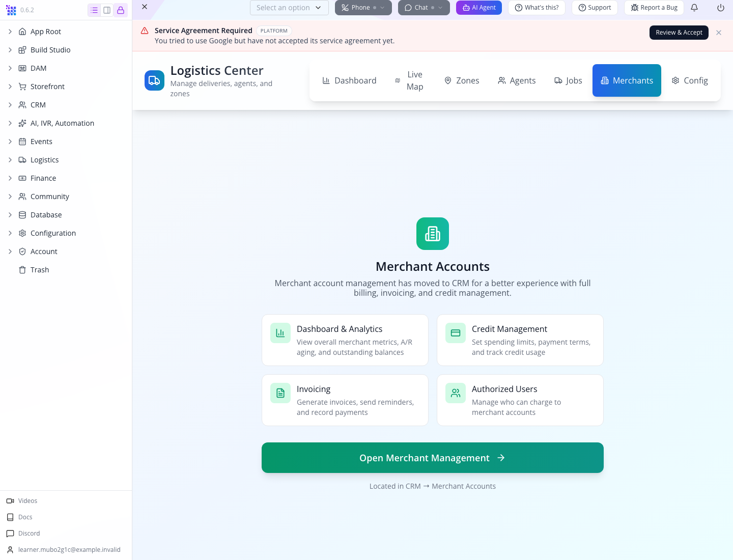Click the Invoicing document icon

[x=280, y=393]
